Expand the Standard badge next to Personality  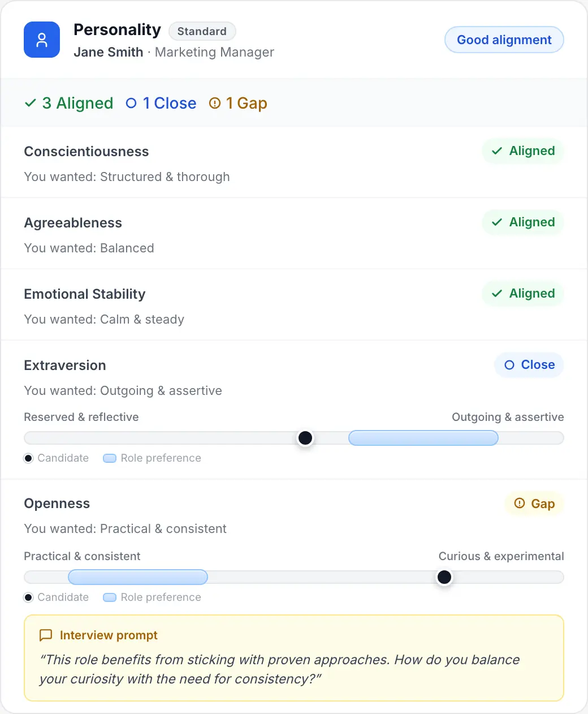click(x=202, y=31)
